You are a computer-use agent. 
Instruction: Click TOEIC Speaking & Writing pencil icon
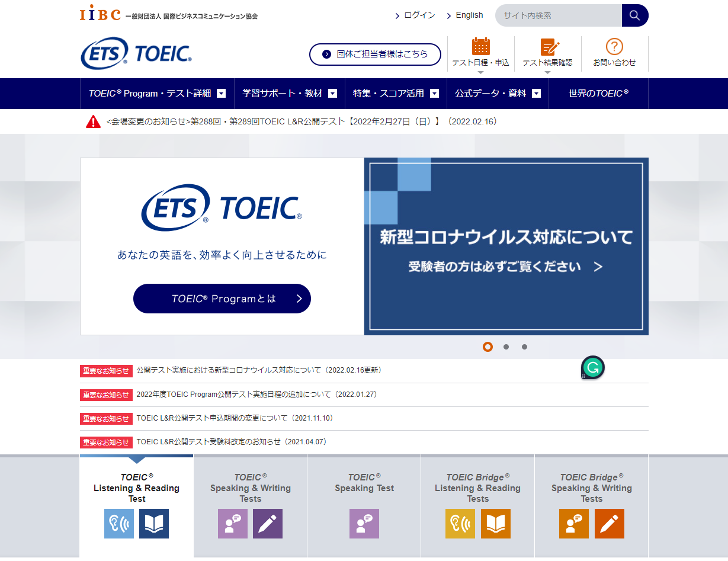(x=268, y=524)
